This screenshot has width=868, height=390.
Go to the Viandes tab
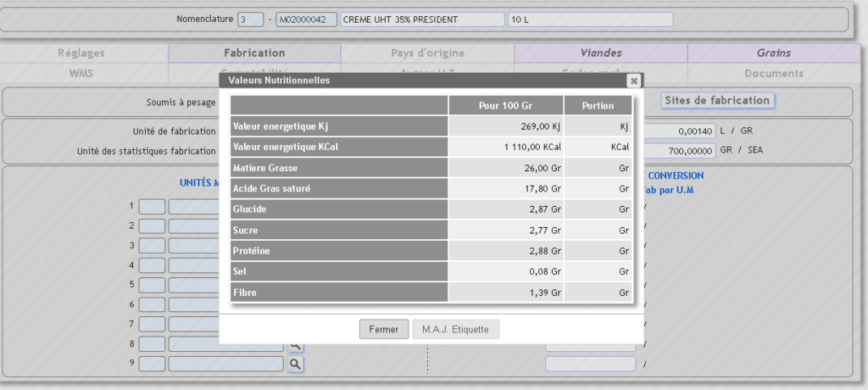coord(600,53)
